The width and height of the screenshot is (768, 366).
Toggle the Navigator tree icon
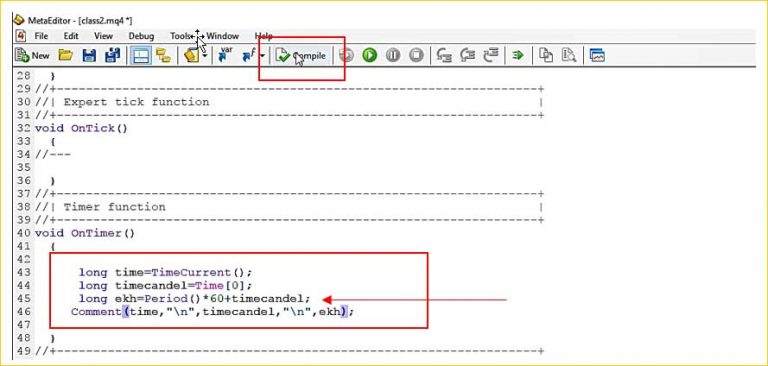[163, 55]
